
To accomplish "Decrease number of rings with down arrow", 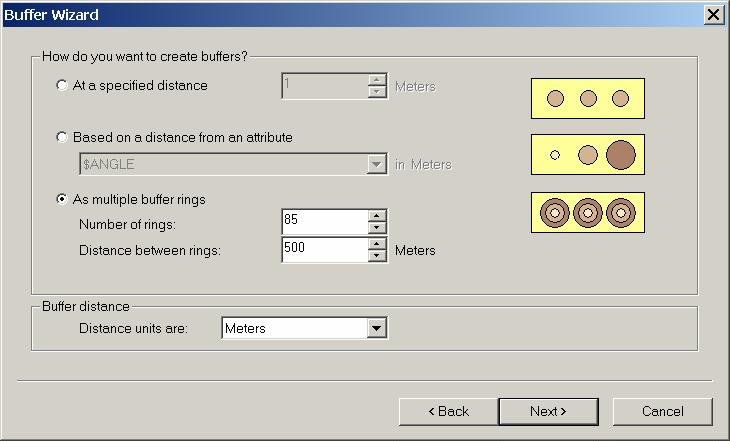I will click(377, 228).
